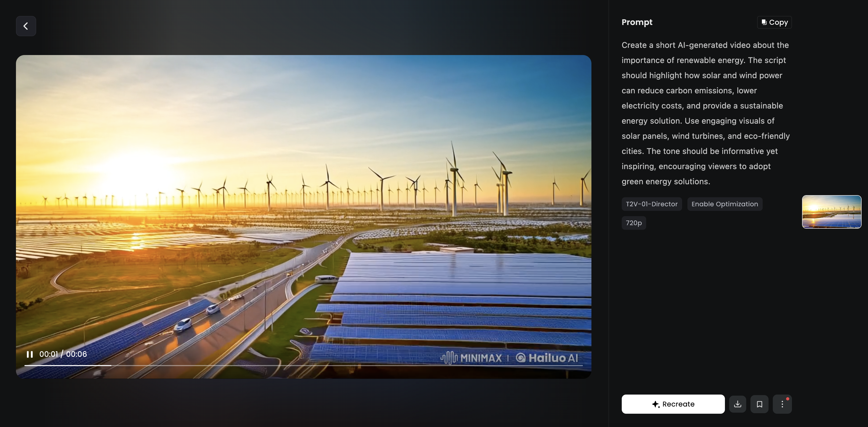The image size is (868, 427).
Task: Select the solar farm video thumbnail
Action: click(x=831, y=212)
